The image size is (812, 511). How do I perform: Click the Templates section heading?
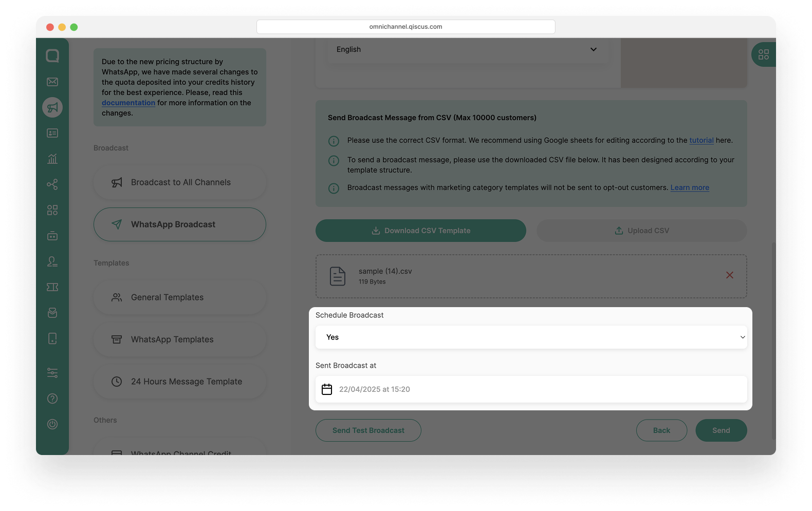click(112, 263)
